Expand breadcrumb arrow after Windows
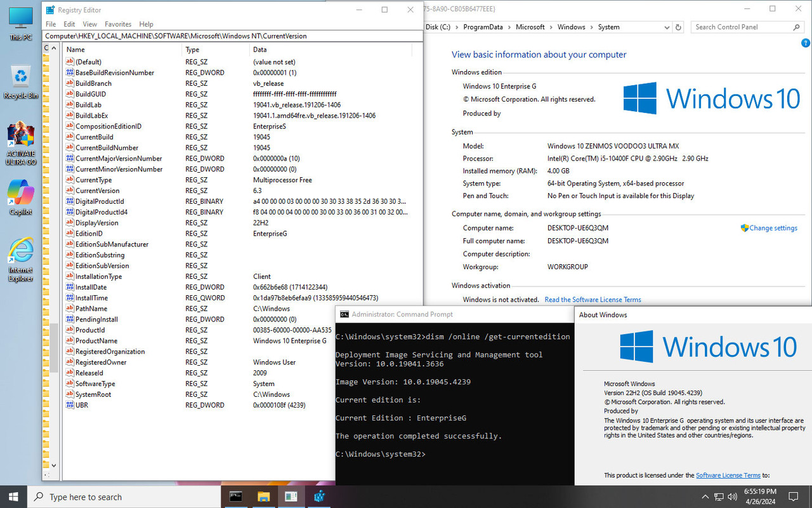The height and width of the screenshot is (508, 812). [x=591, y=27]
